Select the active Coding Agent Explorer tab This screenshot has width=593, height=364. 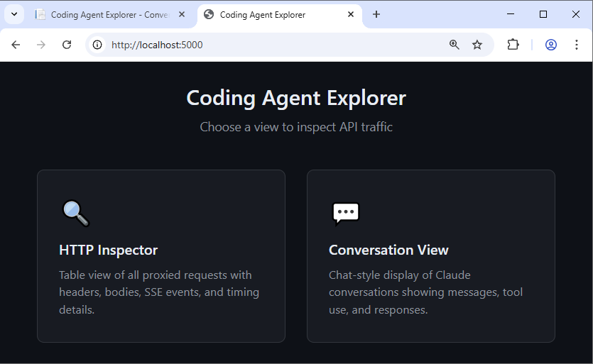[x=273, y=14]
